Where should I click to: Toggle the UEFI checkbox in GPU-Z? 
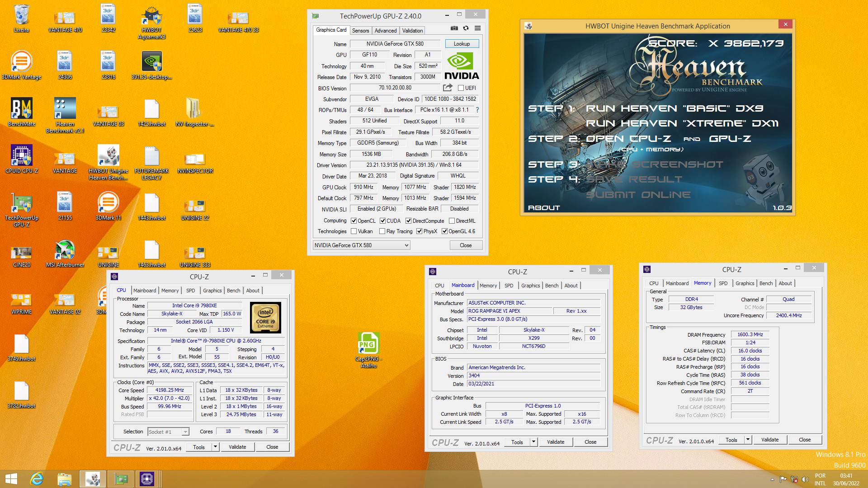point(461,88)
